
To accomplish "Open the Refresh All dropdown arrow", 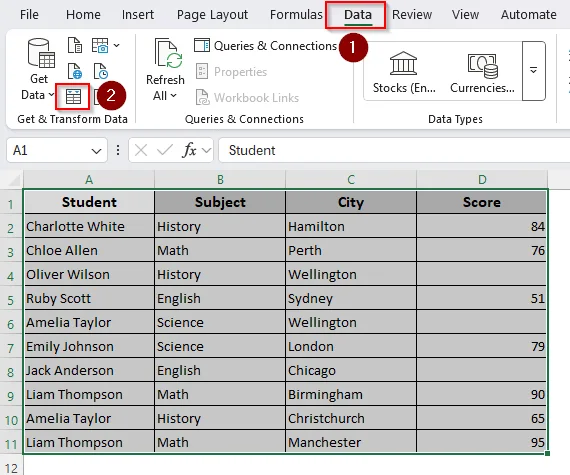I will [173, 96].
